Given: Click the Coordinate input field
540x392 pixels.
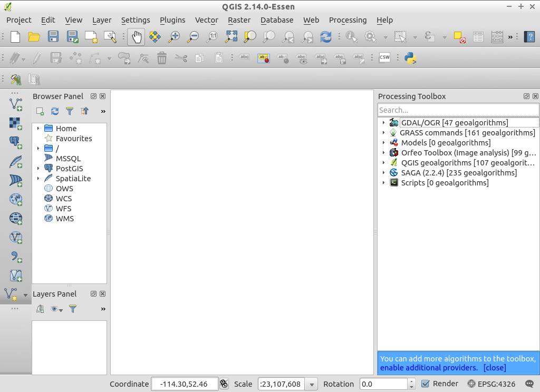Looking at the screenshot, I should tap(185, 384).
